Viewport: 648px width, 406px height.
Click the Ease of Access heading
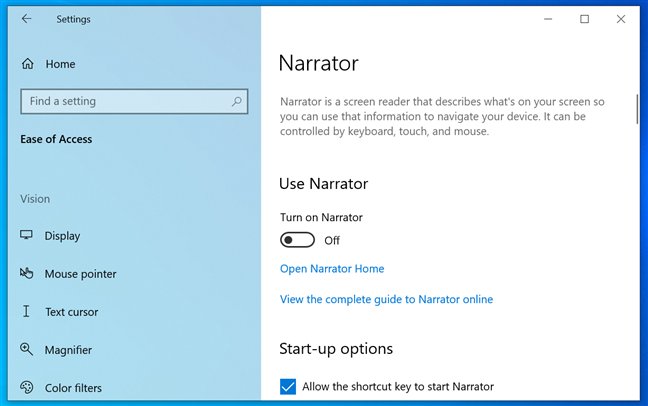56,139
